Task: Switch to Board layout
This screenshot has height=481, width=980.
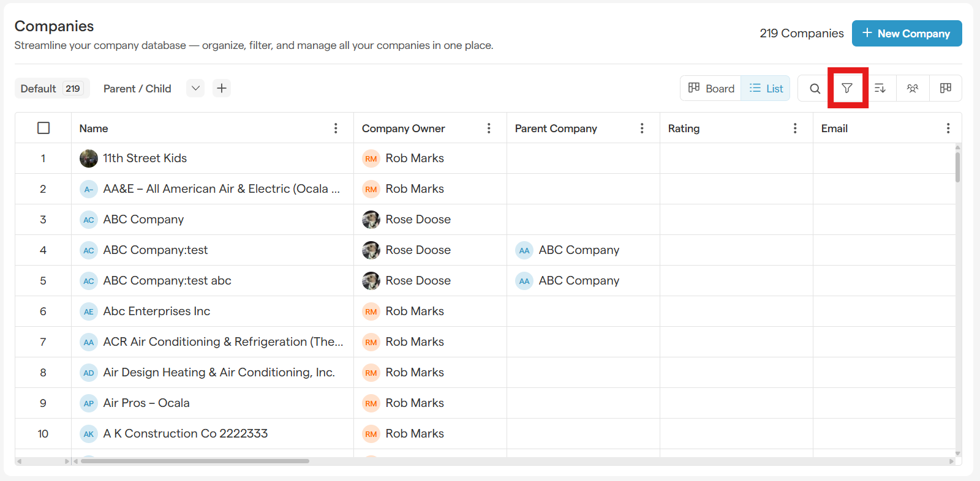Action: coord(711,89)
